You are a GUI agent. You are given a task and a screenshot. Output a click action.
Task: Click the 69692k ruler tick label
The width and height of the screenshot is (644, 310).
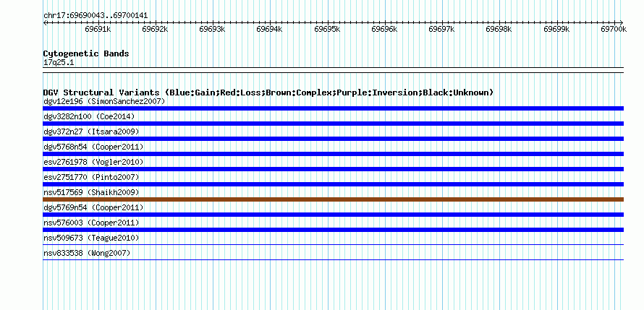155,29
